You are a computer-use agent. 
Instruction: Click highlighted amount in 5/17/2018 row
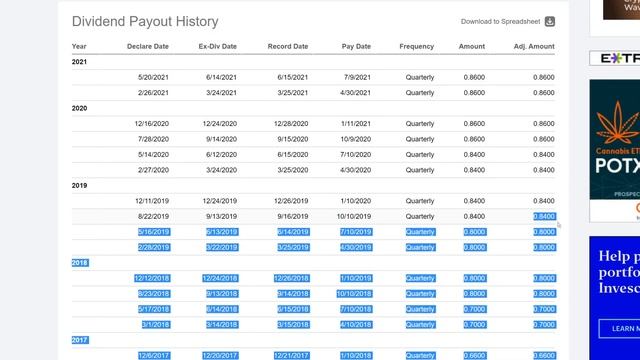(x=475, y=309)
